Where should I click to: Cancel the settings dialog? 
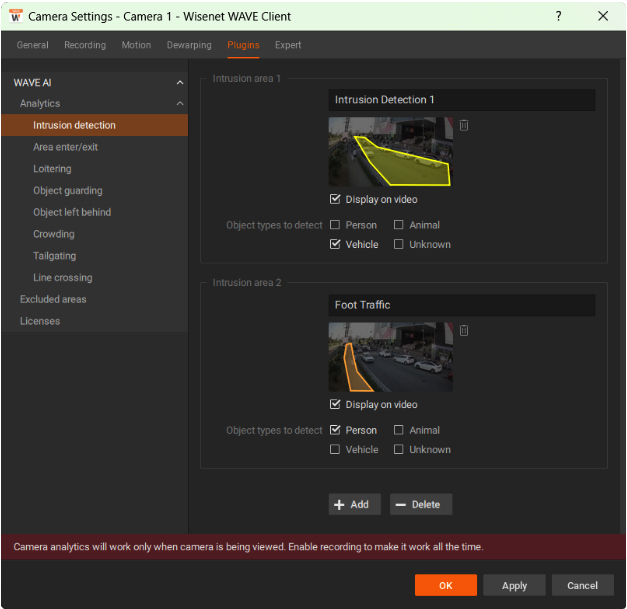point(583,585)
